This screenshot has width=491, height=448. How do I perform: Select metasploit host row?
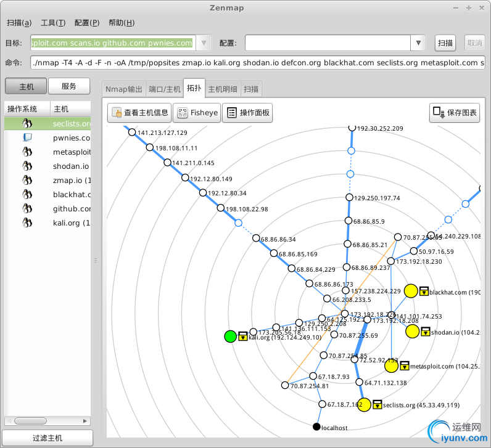(47, 152)
